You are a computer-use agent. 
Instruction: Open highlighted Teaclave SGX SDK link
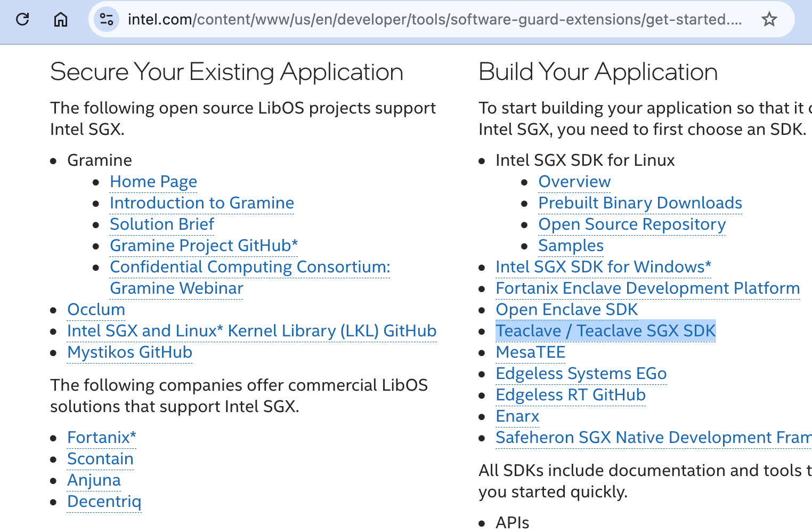pyautogui.click(x=605, y=331)
